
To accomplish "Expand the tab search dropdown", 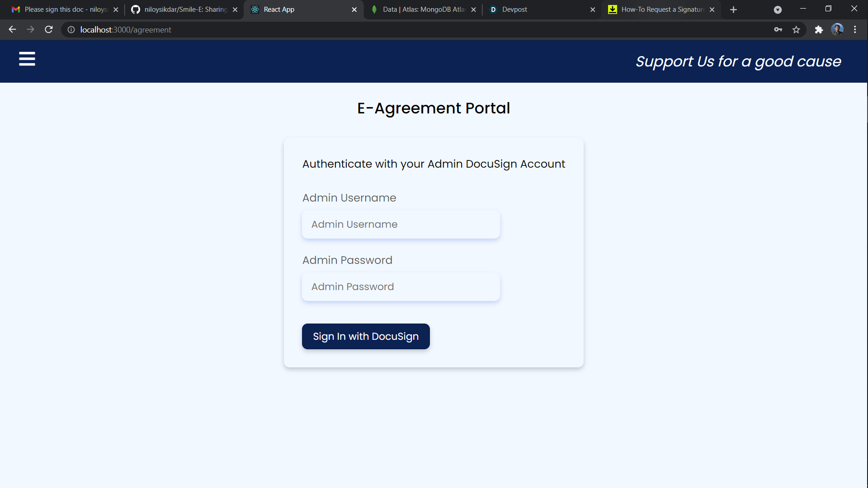I will pos(778,9).
